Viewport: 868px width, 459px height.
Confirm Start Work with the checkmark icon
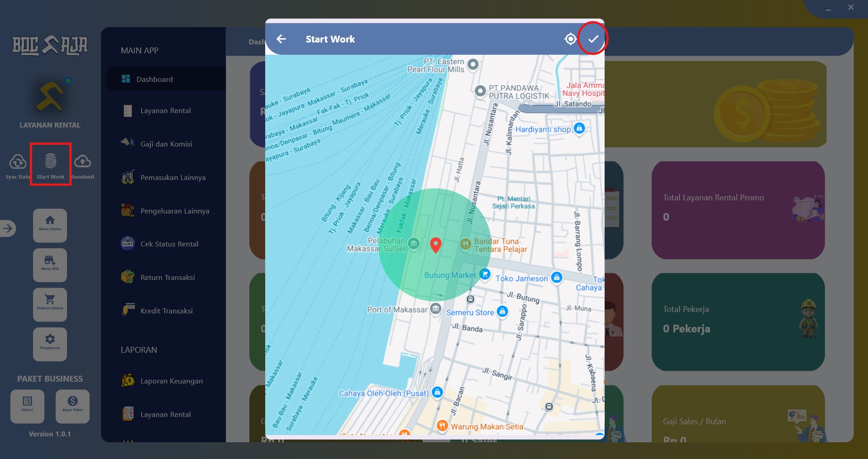[x=593, y=39]
